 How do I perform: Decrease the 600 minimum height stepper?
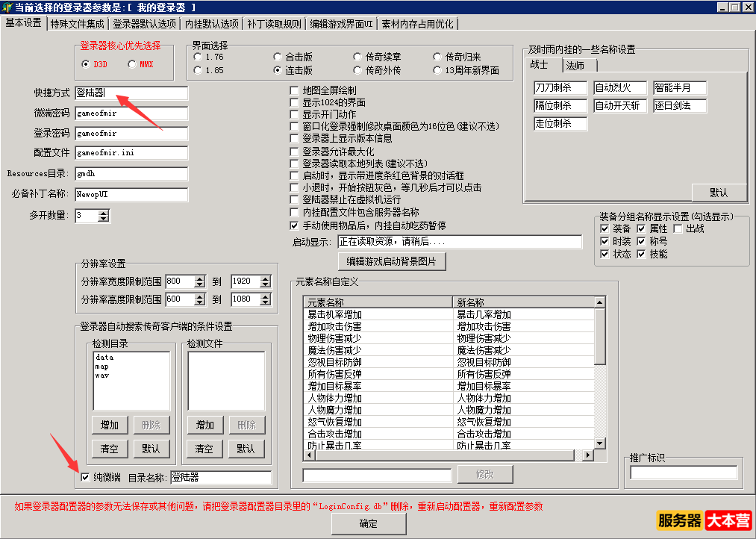coord(199,302)
